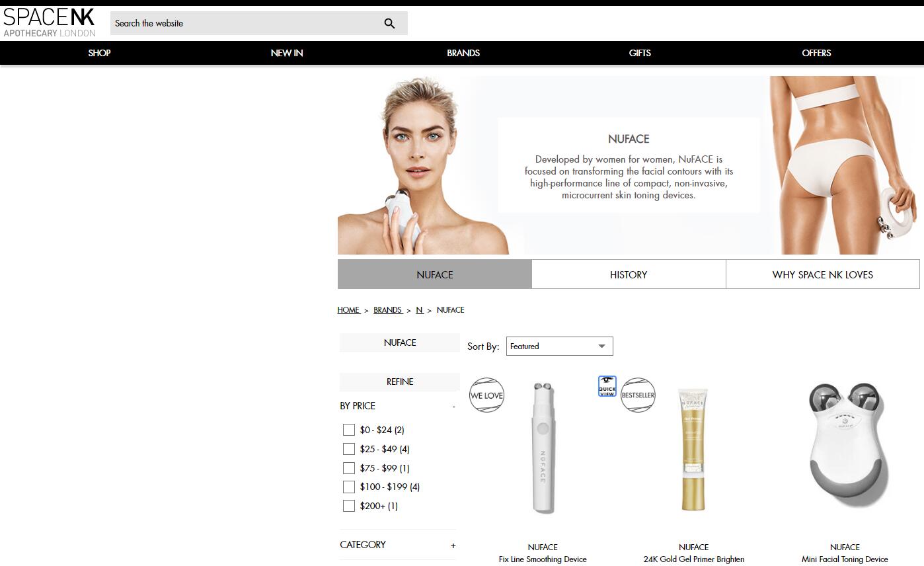Go to N breadcrumb link
Screen dimensions: 924x566
(x=420, y=310)
